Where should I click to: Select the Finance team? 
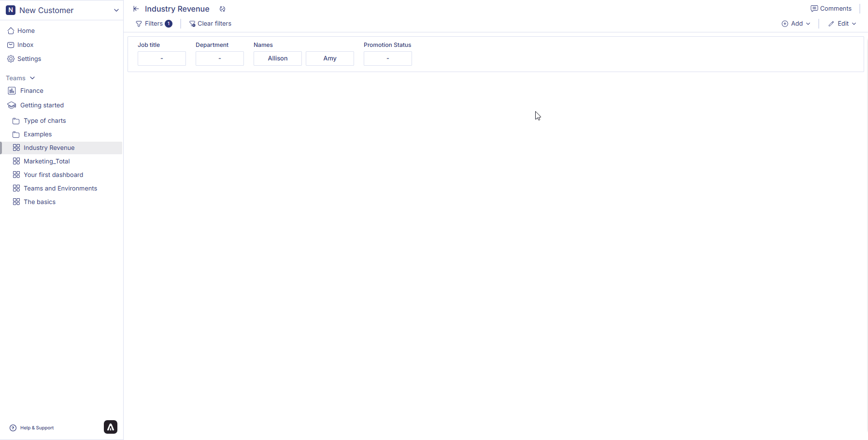pos(32,91)
